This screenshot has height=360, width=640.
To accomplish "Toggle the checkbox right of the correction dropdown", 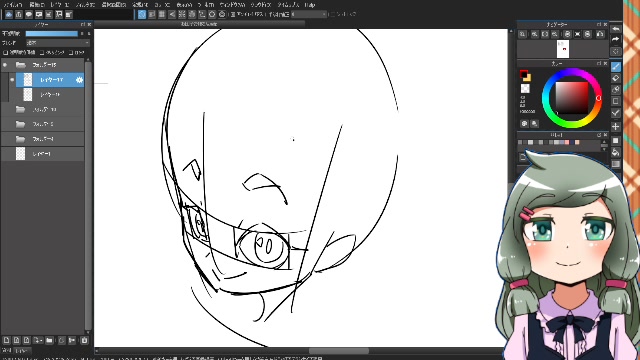I will [x=332, y=14].
